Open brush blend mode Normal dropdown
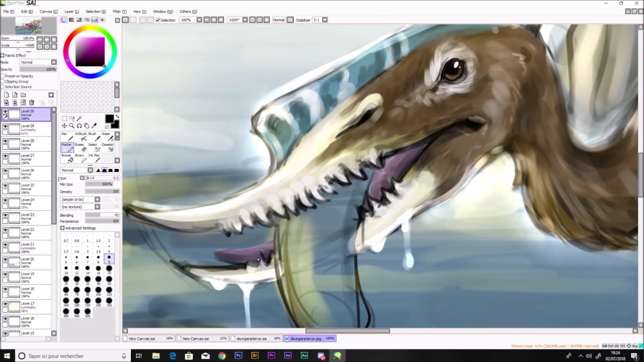The image size is (644, 362). (76, 170)
